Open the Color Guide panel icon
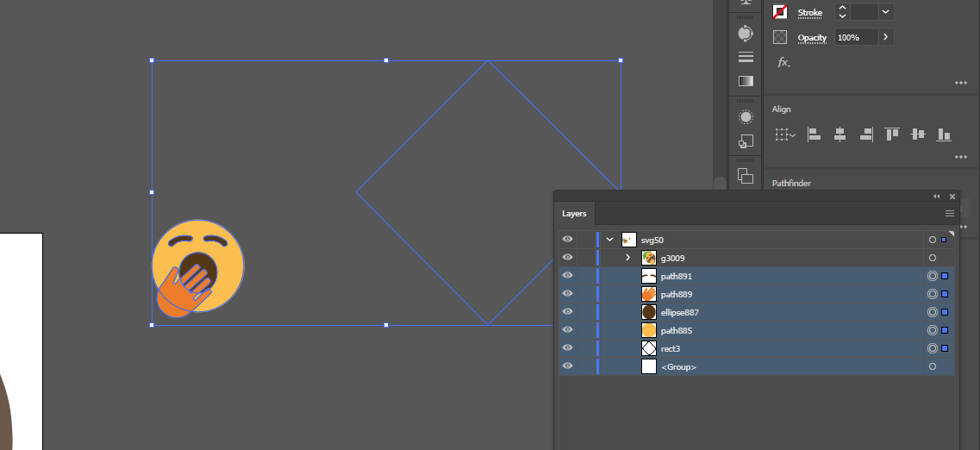 click(x=745, y=33)
